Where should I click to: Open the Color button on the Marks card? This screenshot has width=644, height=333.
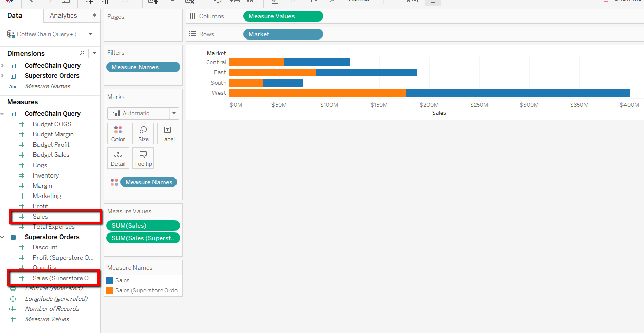coord(118,133)
